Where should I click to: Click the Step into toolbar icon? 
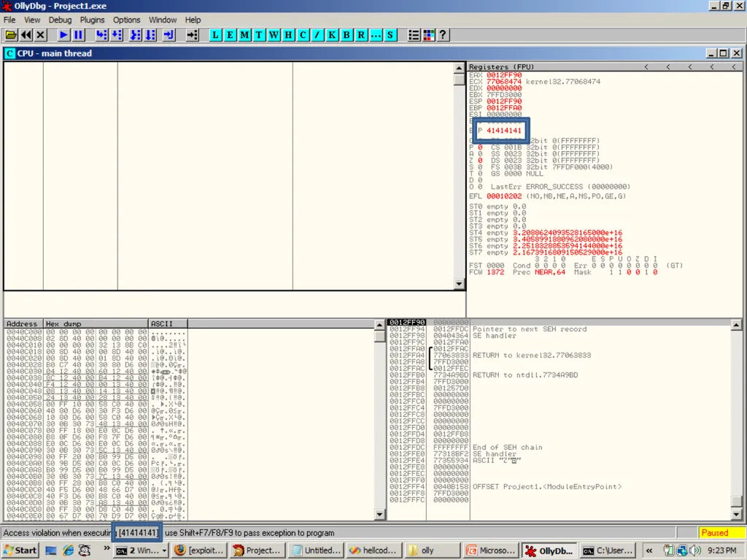pos(101,35)
